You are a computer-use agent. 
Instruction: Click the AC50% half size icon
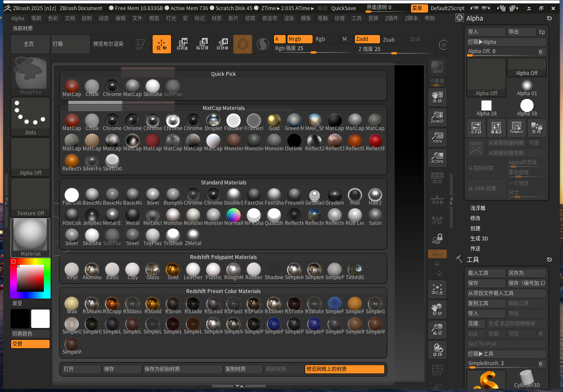coord(437,158)
